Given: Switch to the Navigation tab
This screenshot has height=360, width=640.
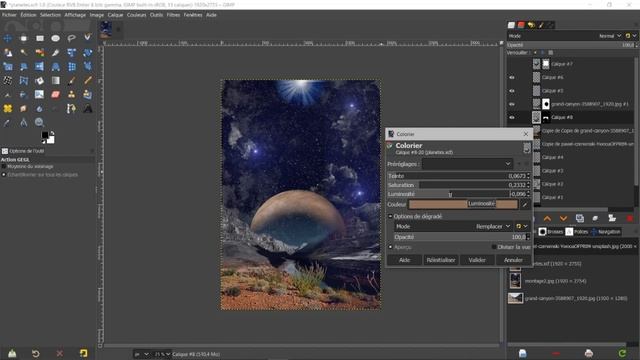Looking at the screenshot, I should click(606, 232).
